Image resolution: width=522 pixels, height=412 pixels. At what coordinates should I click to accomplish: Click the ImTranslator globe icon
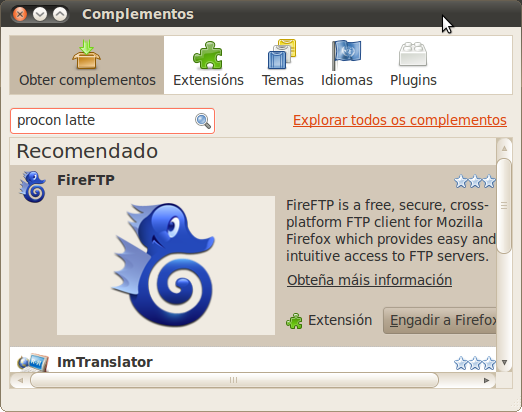[x=33, y=363]
